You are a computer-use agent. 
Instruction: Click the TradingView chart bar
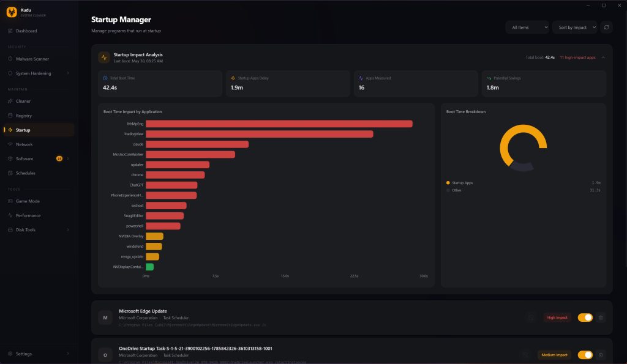point(260,134)
